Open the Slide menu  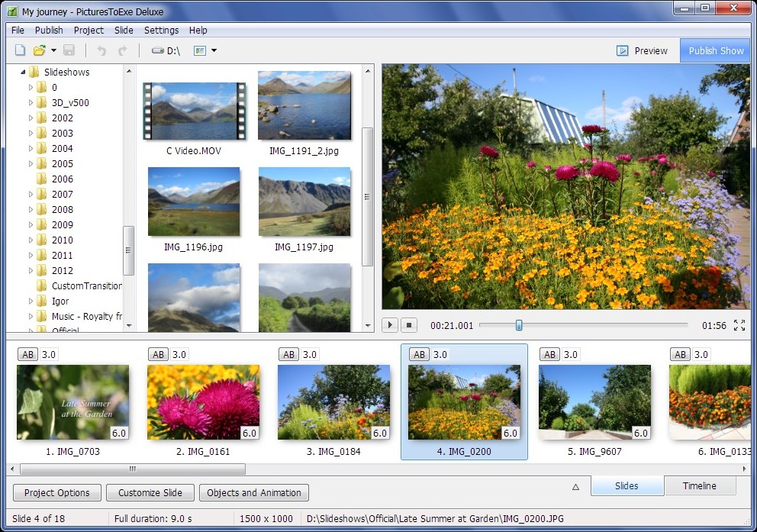click(124, 31)
